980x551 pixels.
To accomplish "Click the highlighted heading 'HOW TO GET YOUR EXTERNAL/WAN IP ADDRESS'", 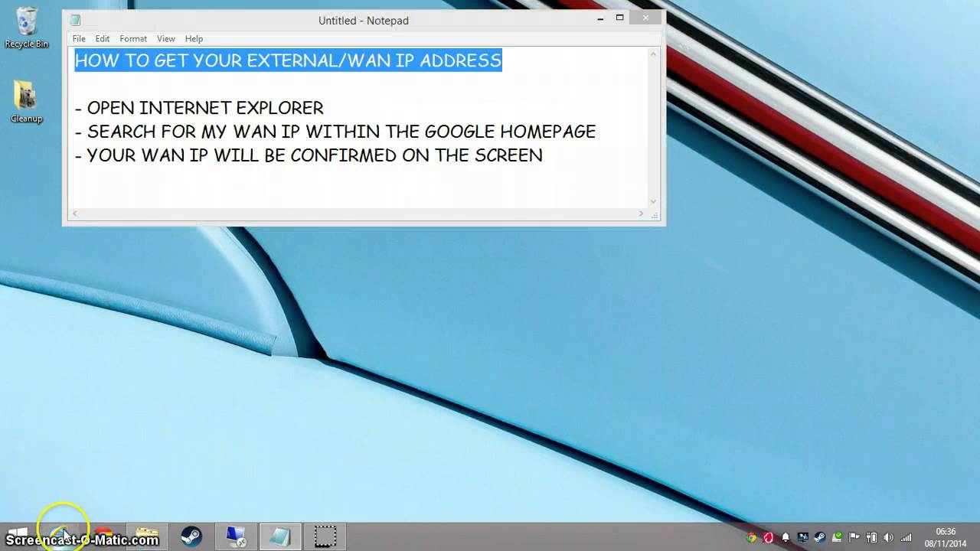I will coord(288,60).
